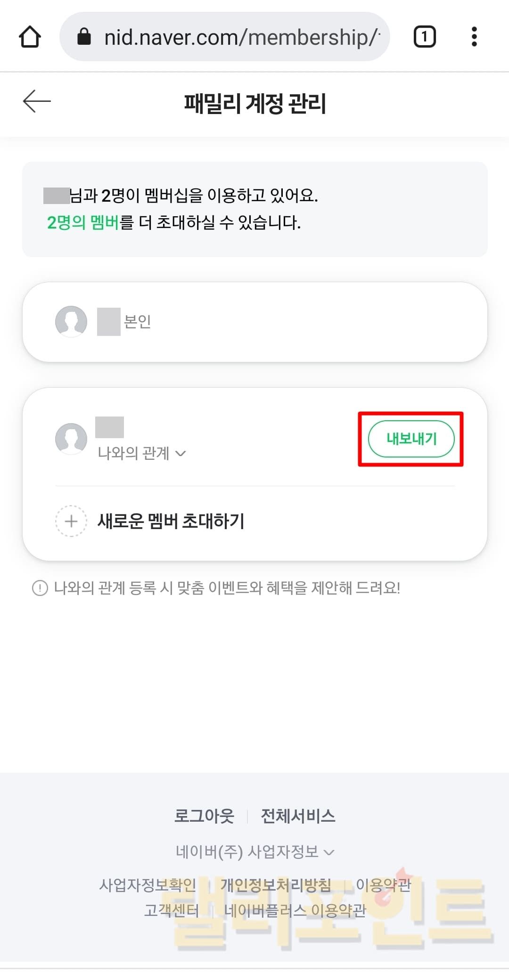Expand the 나와의 관계 dropdown

click(x=141, y=453)
